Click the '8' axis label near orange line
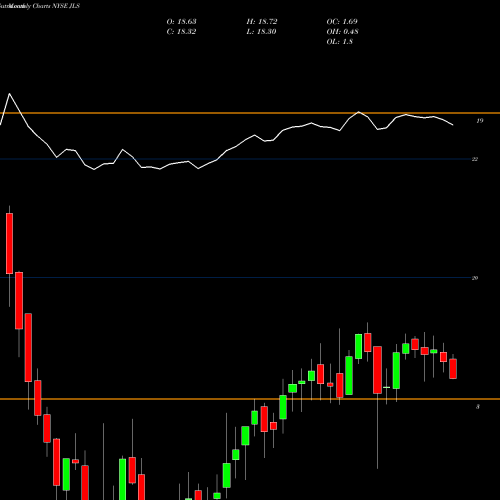This screenshot has height=500, width=500. click(x=478, y=407)
